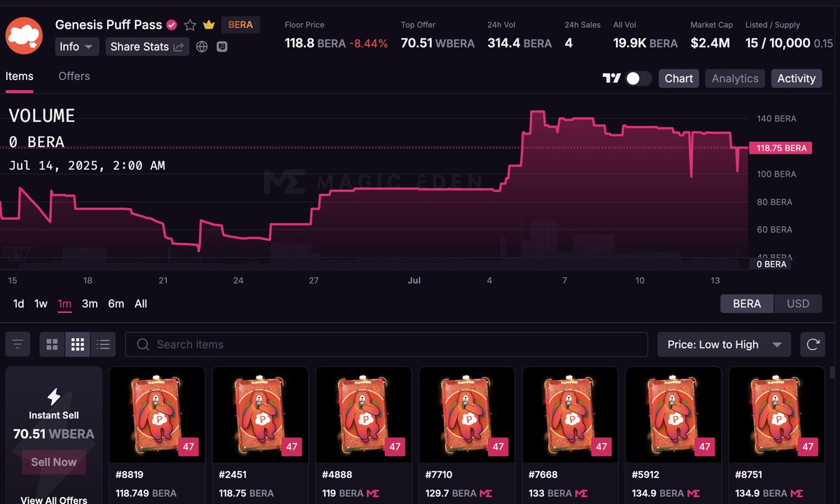Click the All Vol value 19.9K BERA
The image size is (840, 504).
click(645, 43)
